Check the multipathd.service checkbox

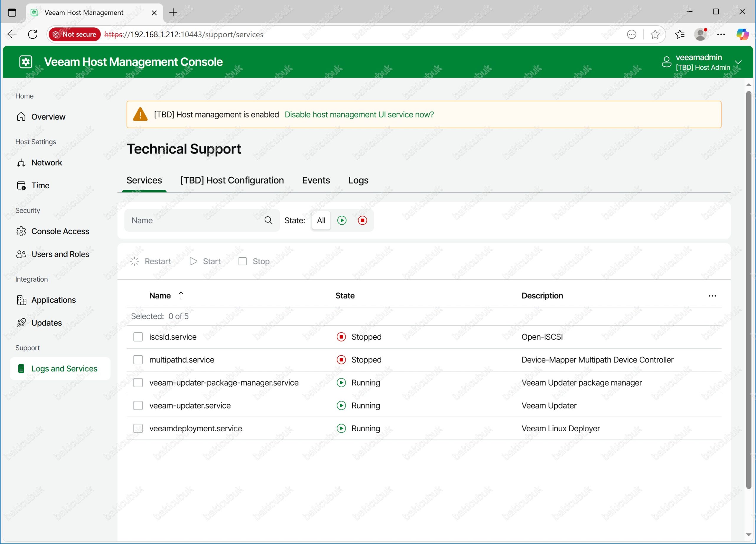138,360
